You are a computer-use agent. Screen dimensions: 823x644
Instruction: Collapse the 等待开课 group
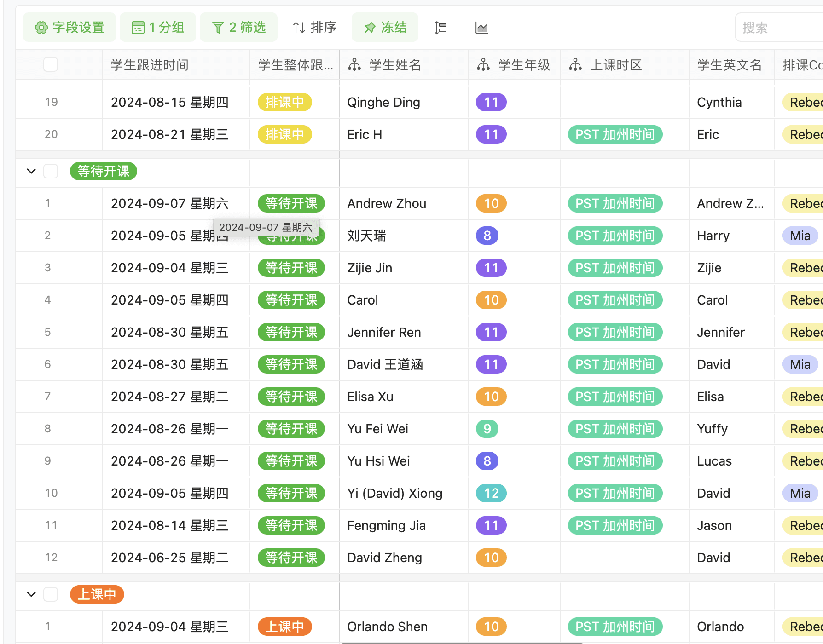point(31,171)
